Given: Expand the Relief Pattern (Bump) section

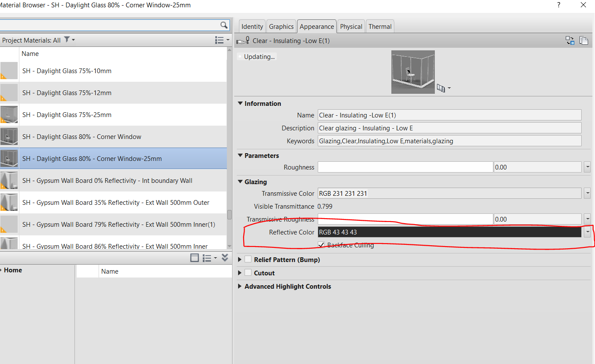Looking at the screenshot, I should pos(240,259).
